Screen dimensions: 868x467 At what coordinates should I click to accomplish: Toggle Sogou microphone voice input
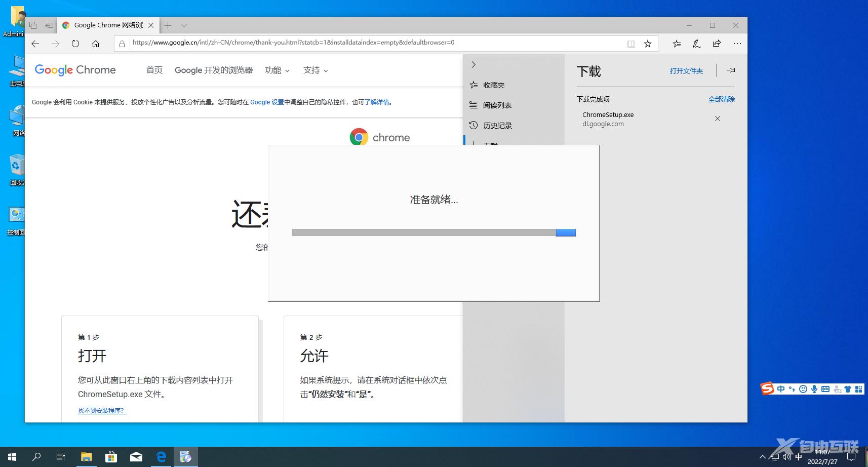tap(814, 389)
